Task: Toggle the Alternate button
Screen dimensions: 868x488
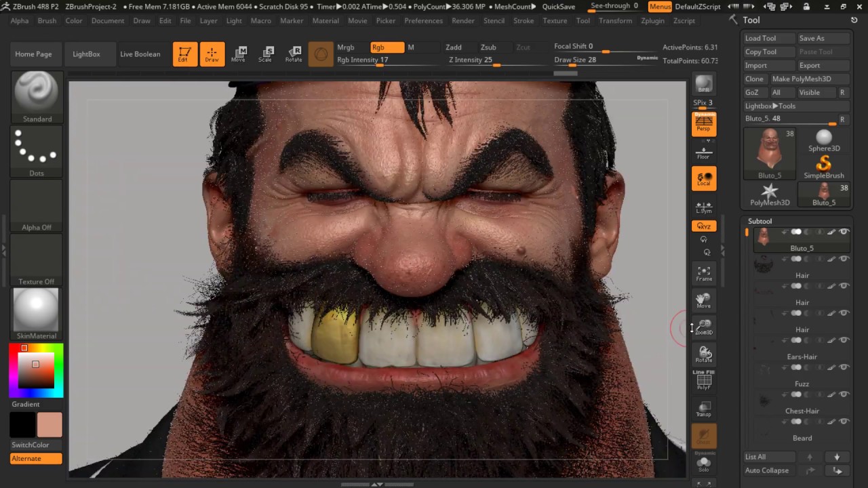Action: click(36, 459)
